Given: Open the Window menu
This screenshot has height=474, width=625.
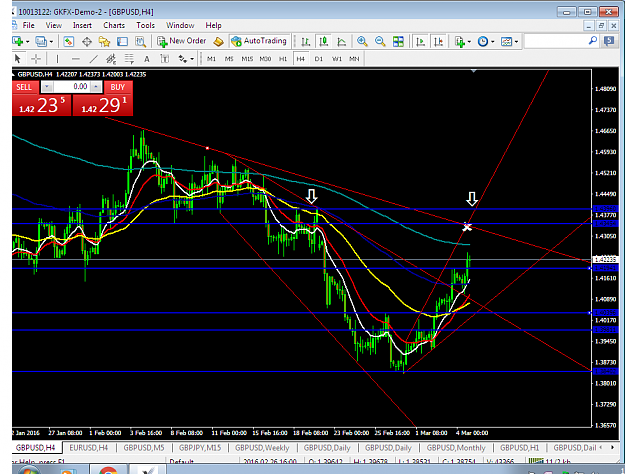Looking at the screenshot, I should pyautogui.click(x=180, y=26).
